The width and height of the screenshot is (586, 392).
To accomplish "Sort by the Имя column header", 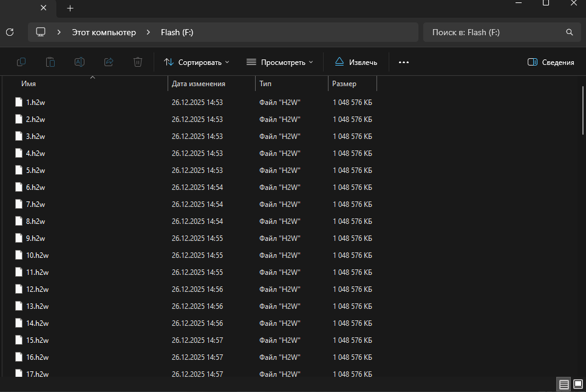I will pyautogui.click(x=29, y=84).
